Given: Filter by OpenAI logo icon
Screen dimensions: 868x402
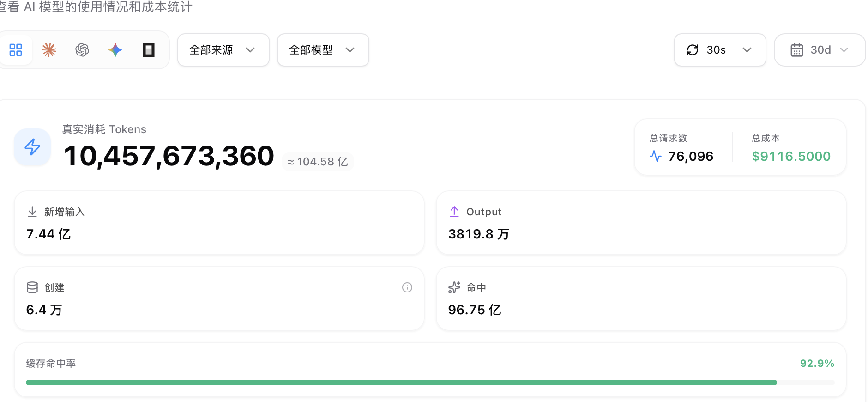Looking at the screenshot, I should click(x=82, y=50).
